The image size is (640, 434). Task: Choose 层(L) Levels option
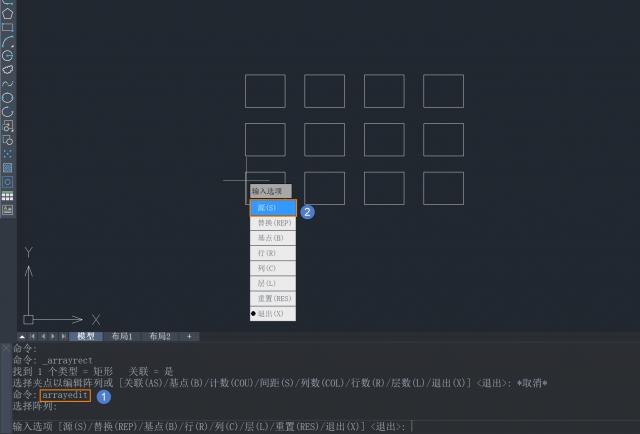273,283
